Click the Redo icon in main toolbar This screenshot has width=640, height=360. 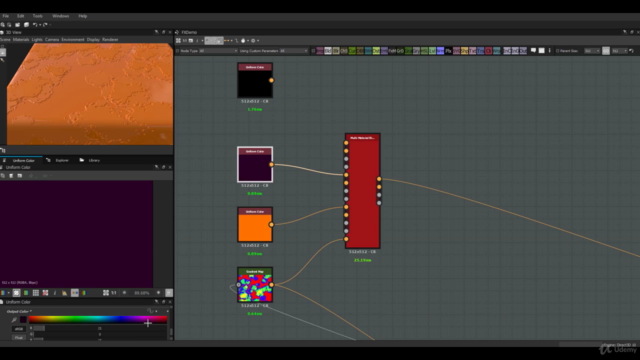(45, 25)
